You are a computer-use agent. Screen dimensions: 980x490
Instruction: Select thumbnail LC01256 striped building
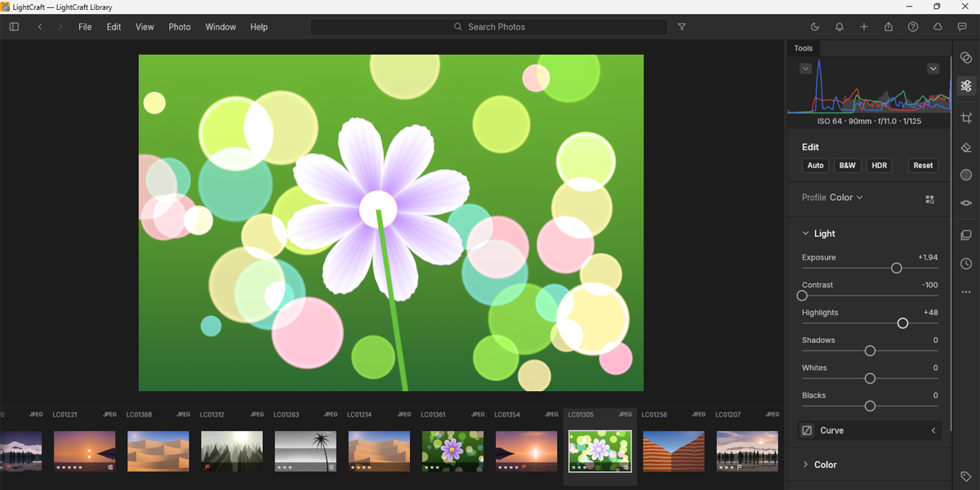click(x=674, y=452)
